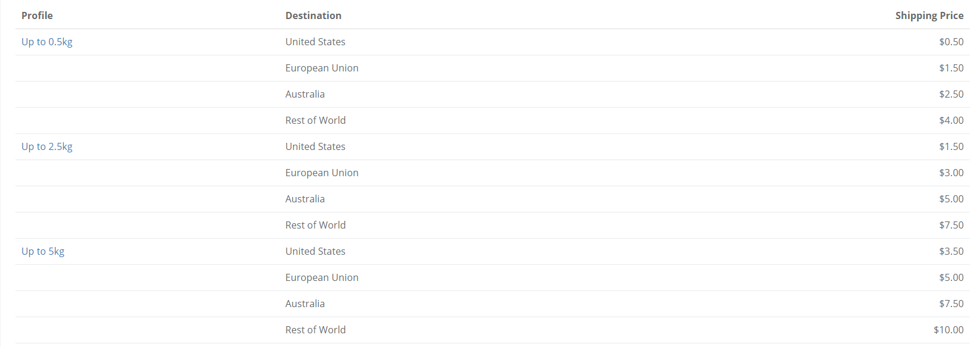The height and width of the screenshot is (347, 980).
Task: Select Rest of World row priced $7.50
Action: click(492, 225)
